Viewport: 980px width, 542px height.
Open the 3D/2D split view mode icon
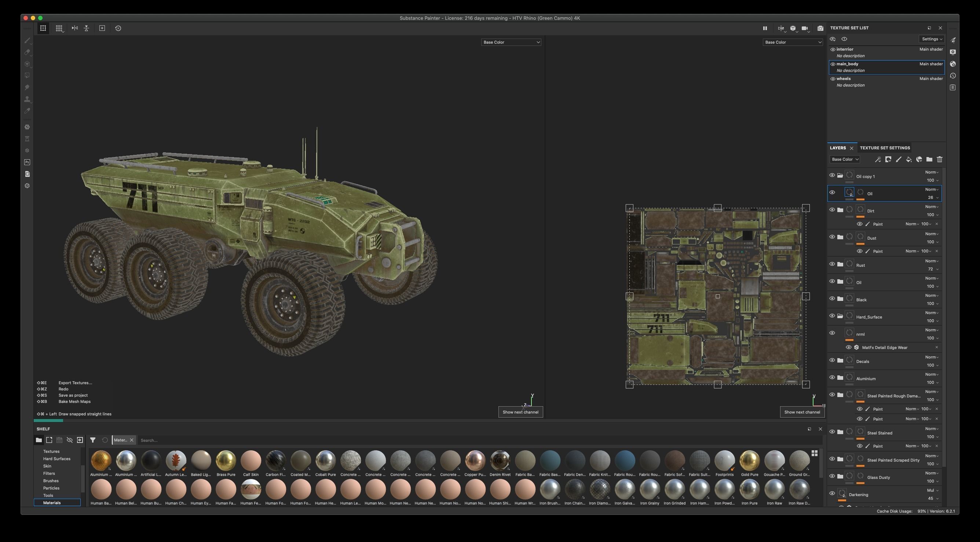click(x=781, y=28)
